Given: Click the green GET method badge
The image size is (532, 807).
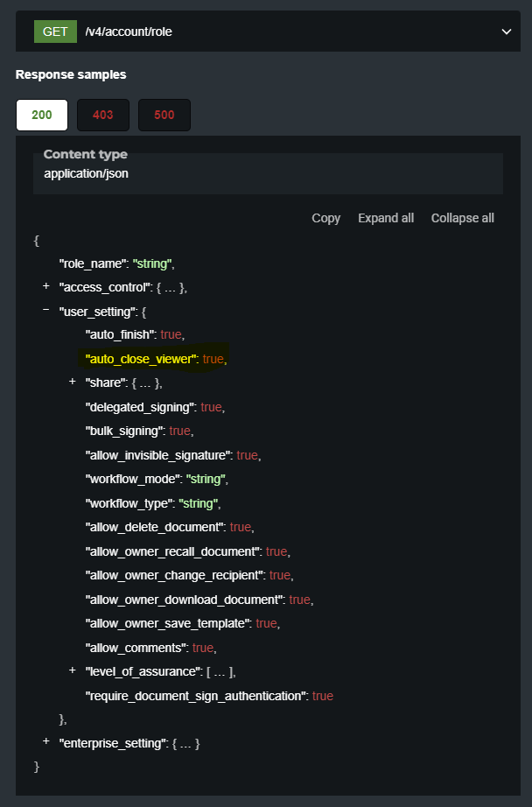Looking at the screenshot, I should point(55,32).
